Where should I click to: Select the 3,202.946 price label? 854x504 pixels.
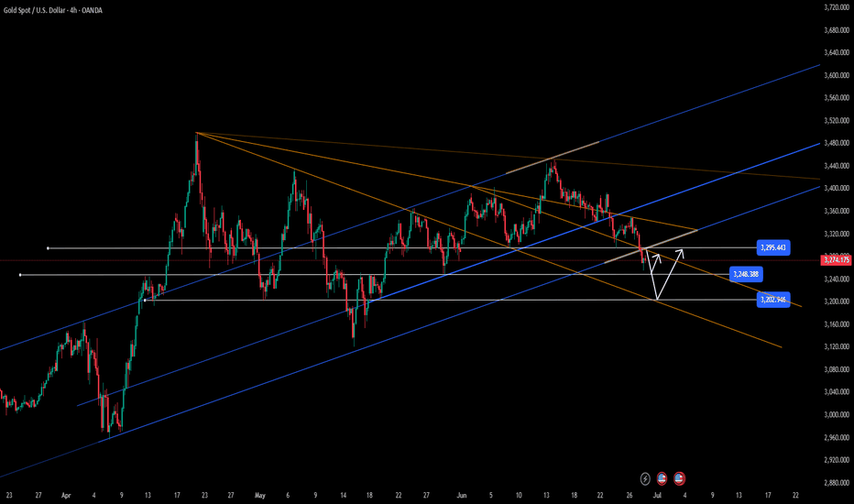click(773, 300)
